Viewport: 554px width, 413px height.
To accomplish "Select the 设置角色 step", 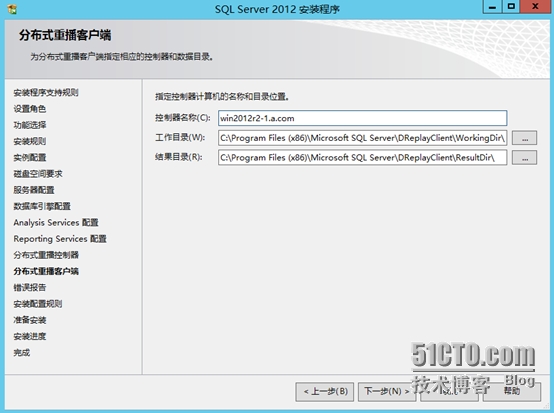I will [30, 109].
